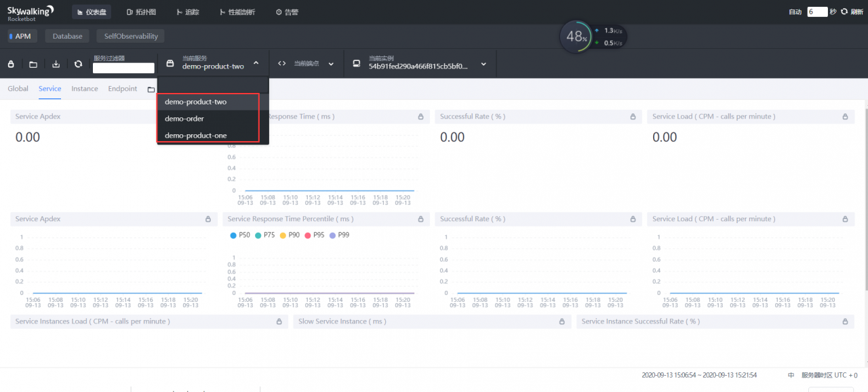The height and width of the screenshot is (392, 868).
Task: Click the 服务器时区 UTC + 0 setting
Action: click(829, 375)
